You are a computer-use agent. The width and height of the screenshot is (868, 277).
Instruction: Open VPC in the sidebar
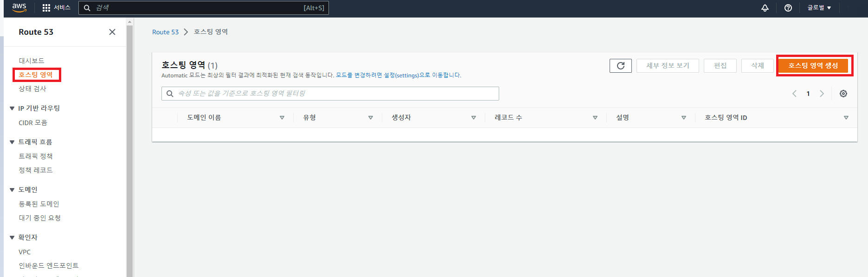(x=25, y=252)
